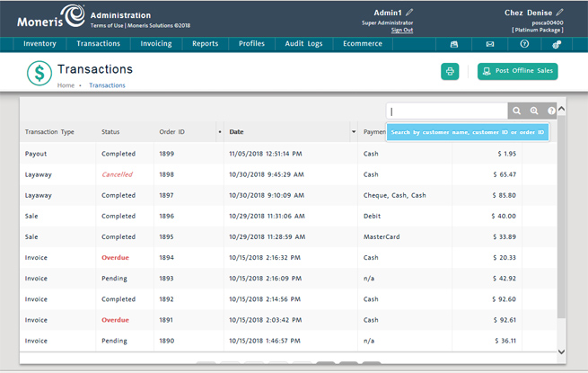Click amount $ 92.60
The image size is (588, 373).
[504, 299]
